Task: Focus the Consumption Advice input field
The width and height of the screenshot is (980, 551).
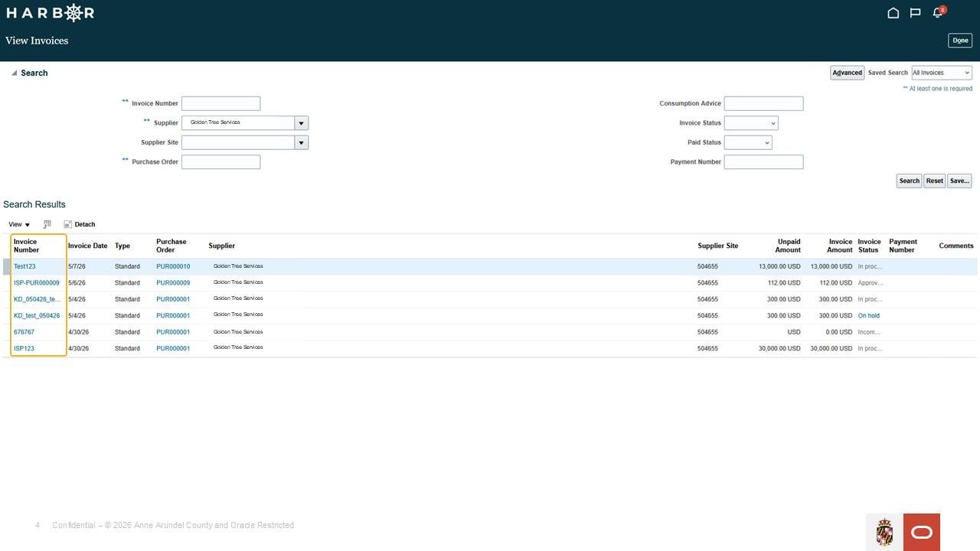Action: (764, 103)
